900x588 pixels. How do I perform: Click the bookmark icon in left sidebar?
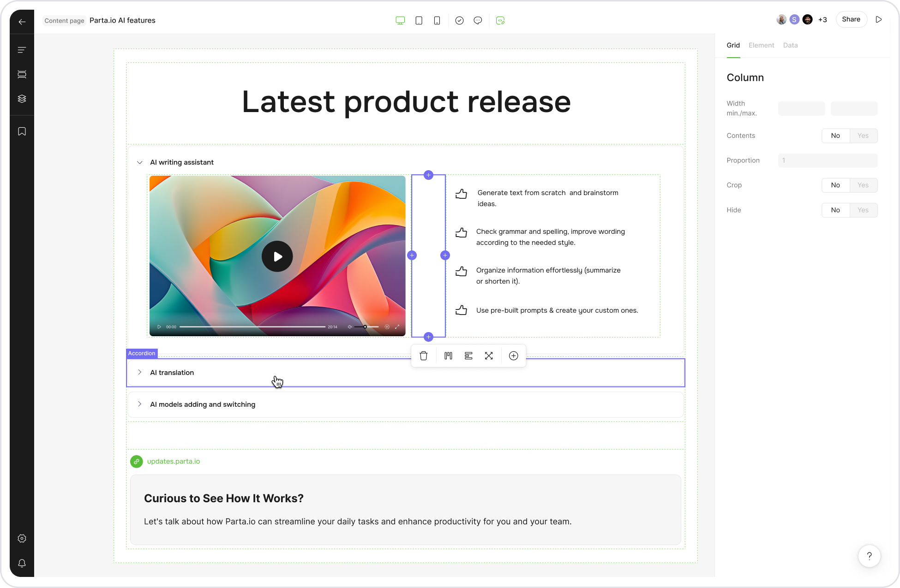click(22, 131)
